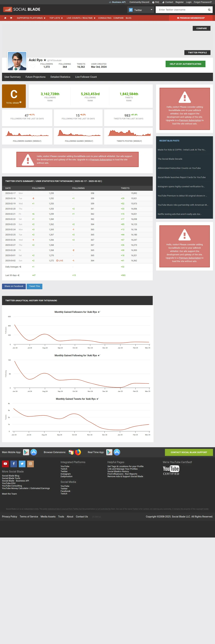Image resolution: width=215 pixels, height=644 pixels.
Task: Switch to Future Projections tab
Action: coord(35,77)
